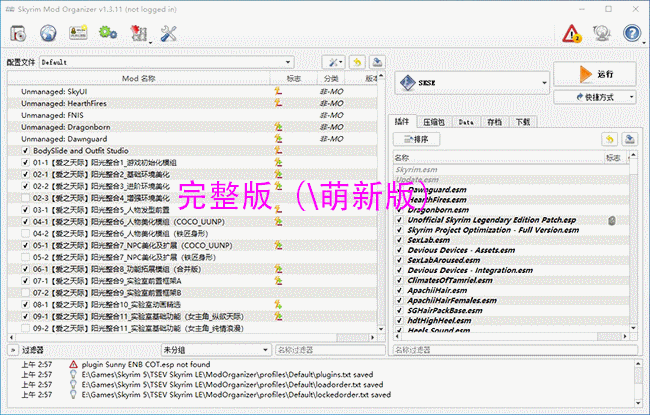Viewport: 650px width, 415px height.
Task: Click the lightning flag icon on 08-1 row
Action: click(x=278, y=304)
